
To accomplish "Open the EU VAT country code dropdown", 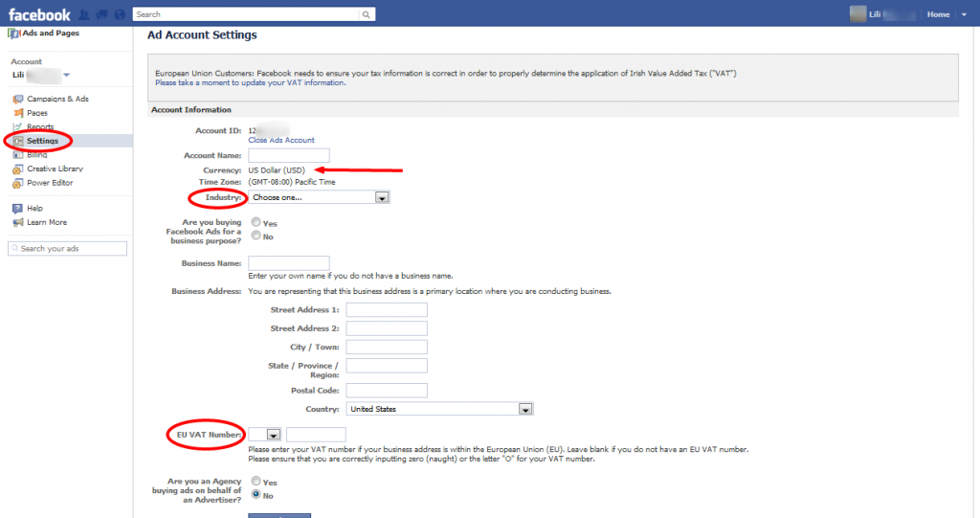I will pyautogui.click(x=273, y=434).
